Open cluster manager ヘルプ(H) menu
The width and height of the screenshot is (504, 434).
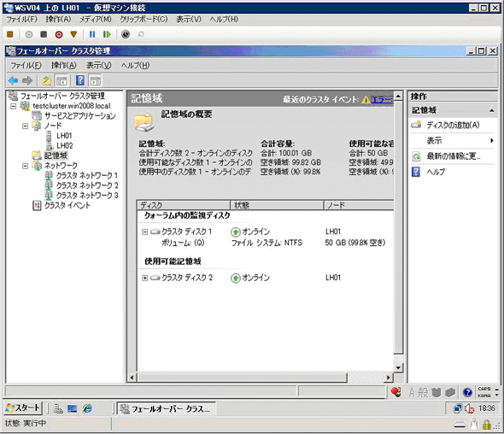pos(135,65)
